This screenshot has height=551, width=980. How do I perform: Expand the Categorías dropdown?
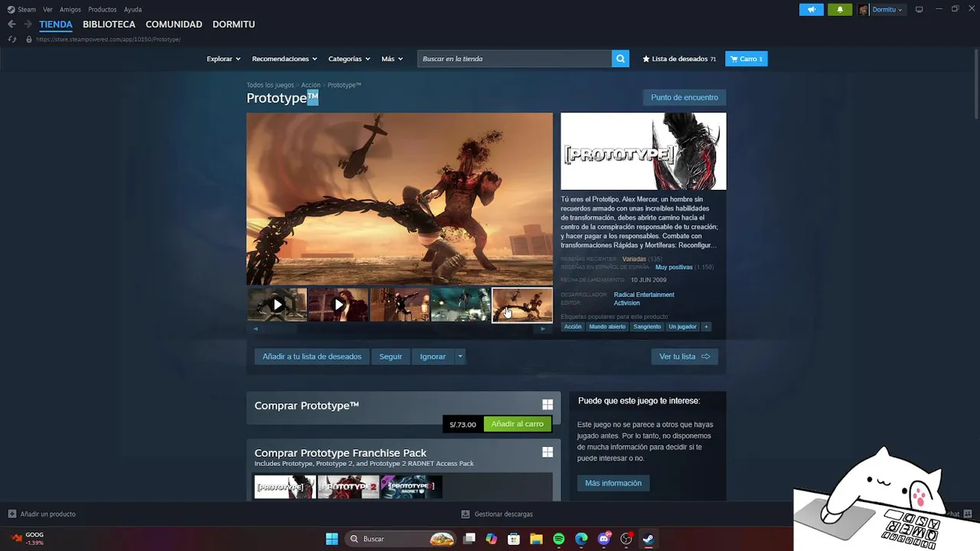pyautogui.click(x=349, y=59)
